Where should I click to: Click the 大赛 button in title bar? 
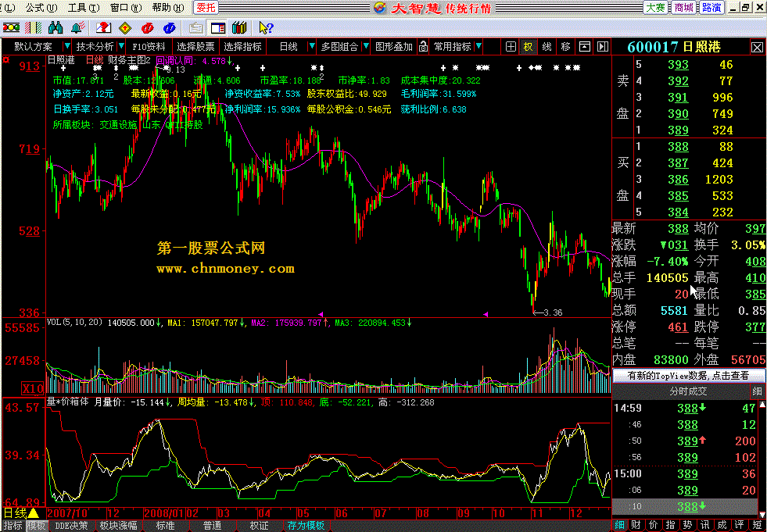(x=655, y=8)
